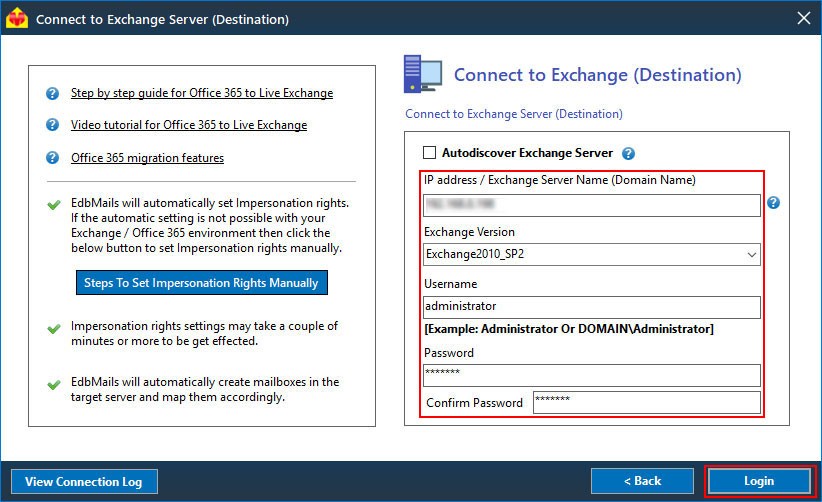Click Steps To Set Impersonation Rights Manually
Viewport: 822px width, 502px height.
202,282
